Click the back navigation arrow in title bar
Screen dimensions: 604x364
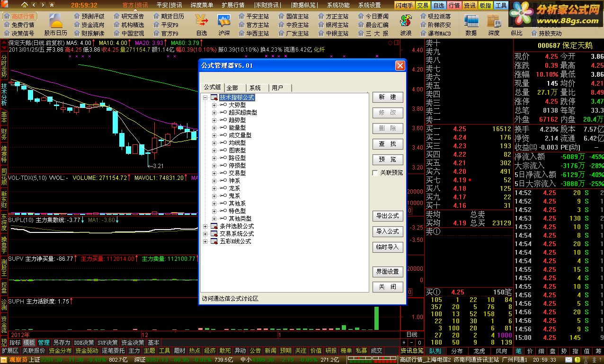click(33, 5)
